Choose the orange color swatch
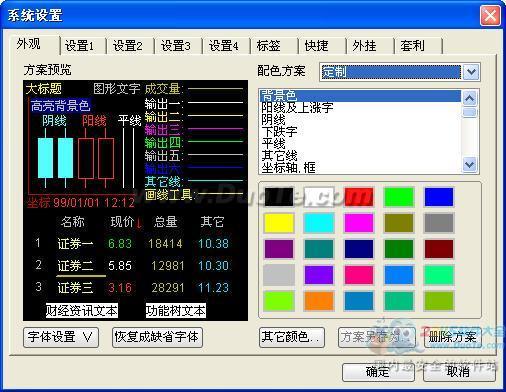Viewport: 506px width, 392px height. [319, 301]
